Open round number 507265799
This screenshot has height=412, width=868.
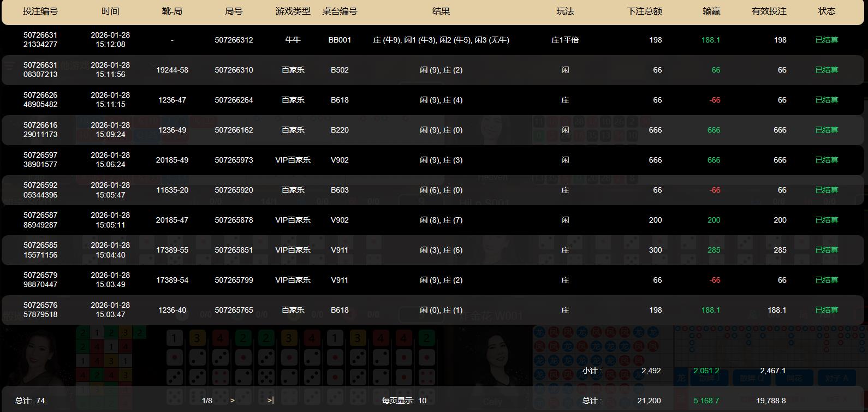click(234, 280)
